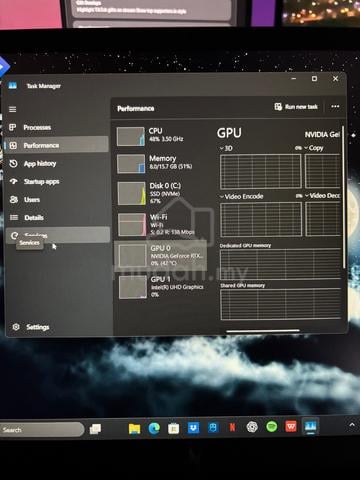Viewport: 360px width, 480px height.
Task: Click the horizontal scrollbar under GPU pane
Action: (x=263, y=331)
